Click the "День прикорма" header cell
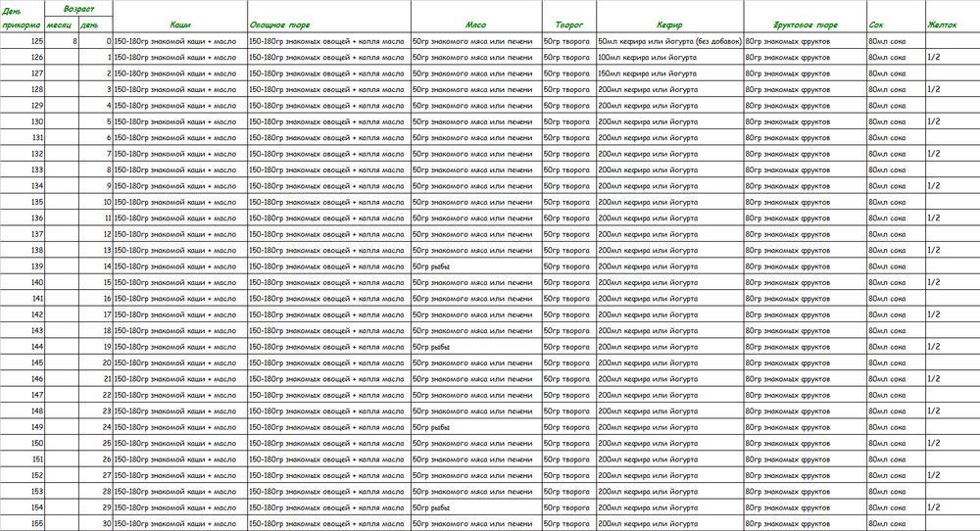 22,17
